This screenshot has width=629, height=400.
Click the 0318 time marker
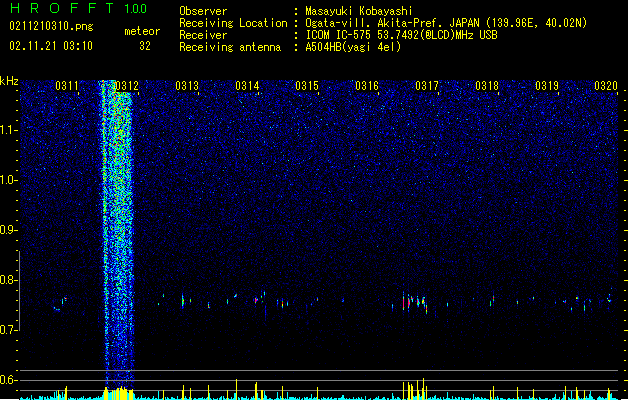click(x=487, y=86)
